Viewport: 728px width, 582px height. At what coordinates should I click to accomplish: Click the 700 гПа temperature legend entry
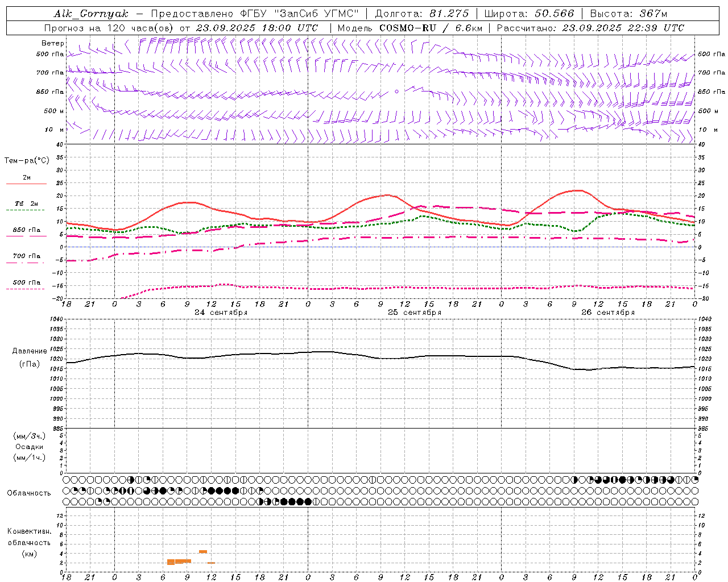click(x=27, y=256)
